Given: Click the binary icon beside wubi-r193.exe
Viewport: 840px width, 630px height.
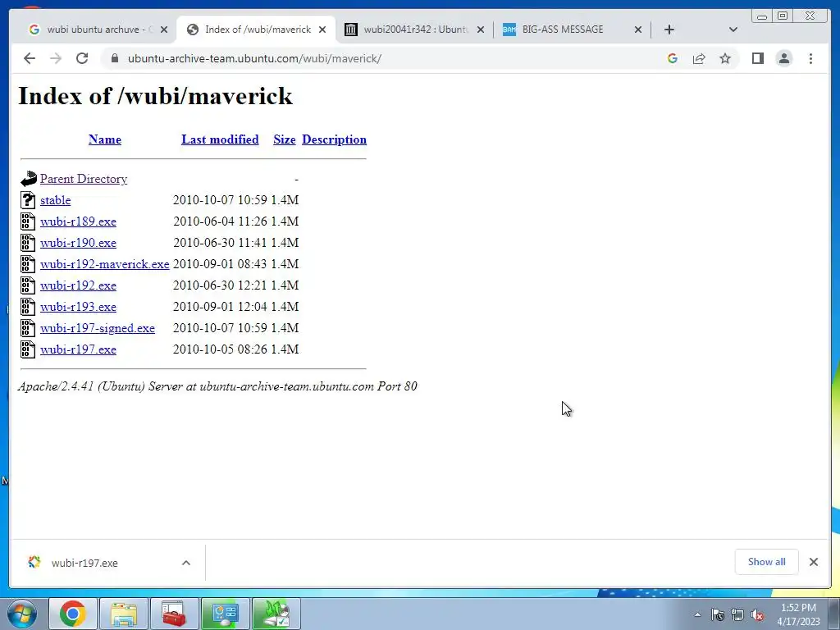Looking at the screenshot, I should tap(28, 307).
